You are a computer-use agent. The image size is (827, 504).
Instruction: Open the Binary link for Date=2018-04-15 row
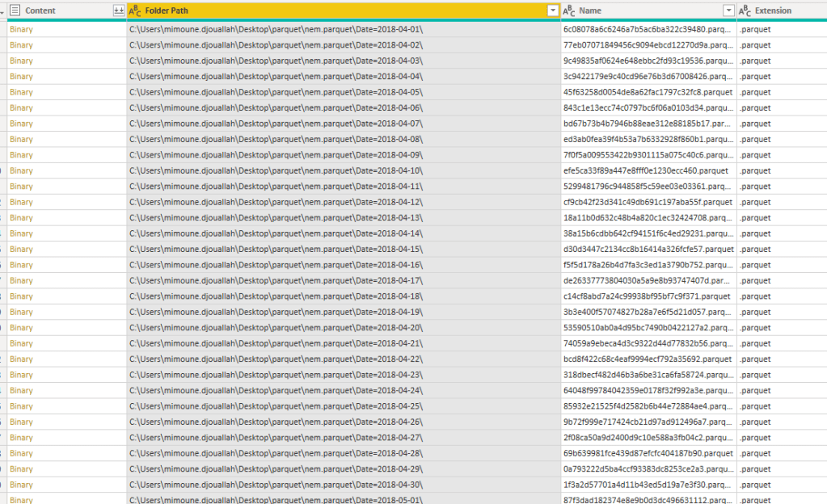tap(21, 249)
